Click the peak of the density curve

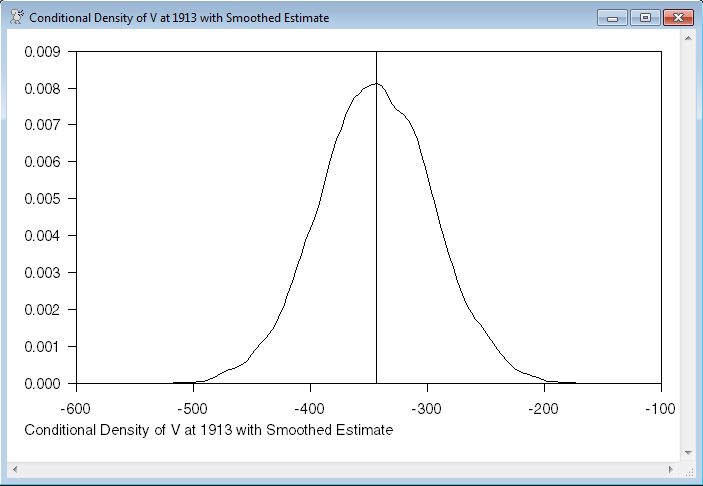tap(375, 84)
